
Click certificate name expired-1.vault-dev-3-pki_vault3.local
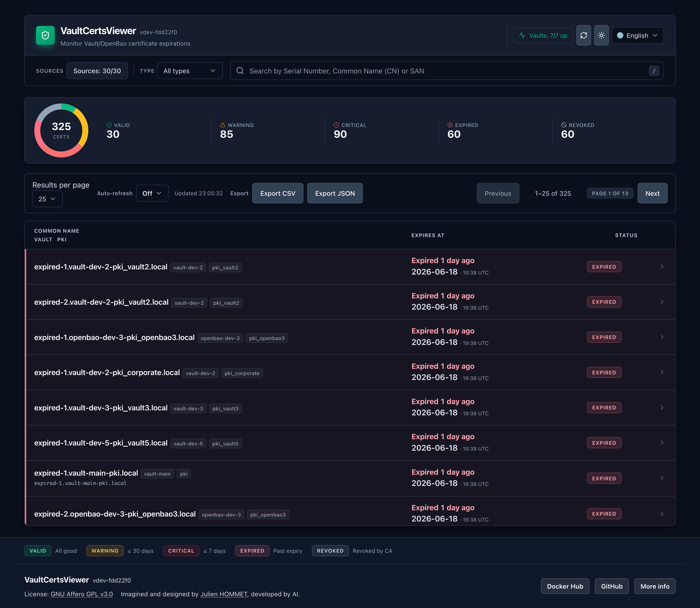pyautogui.click(x=101, y=408)
